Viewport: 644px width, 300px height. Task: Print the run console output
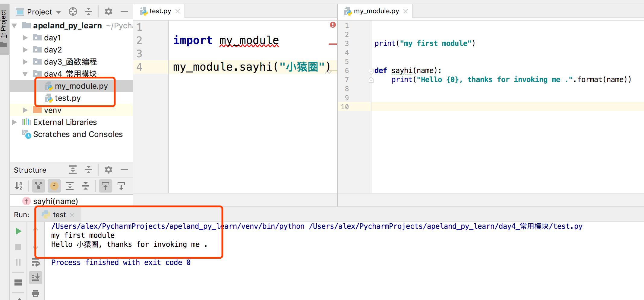click(36, 293)
